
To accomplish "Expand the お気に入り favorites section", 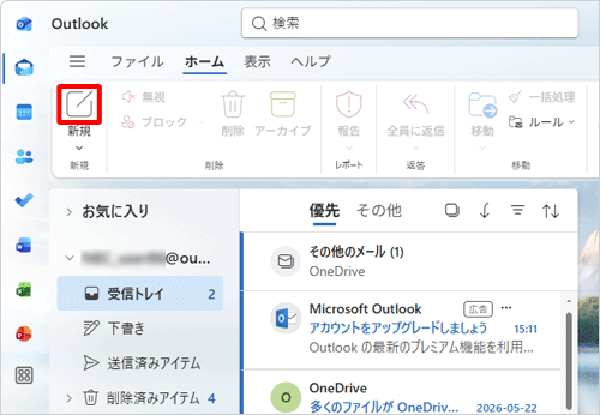I will click(x=69, y=212).
